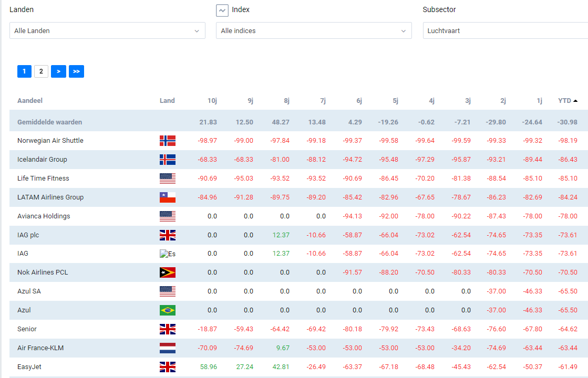Click IAG plc 8j value 12.37
588x378 pixels.
tap(281, 235)
